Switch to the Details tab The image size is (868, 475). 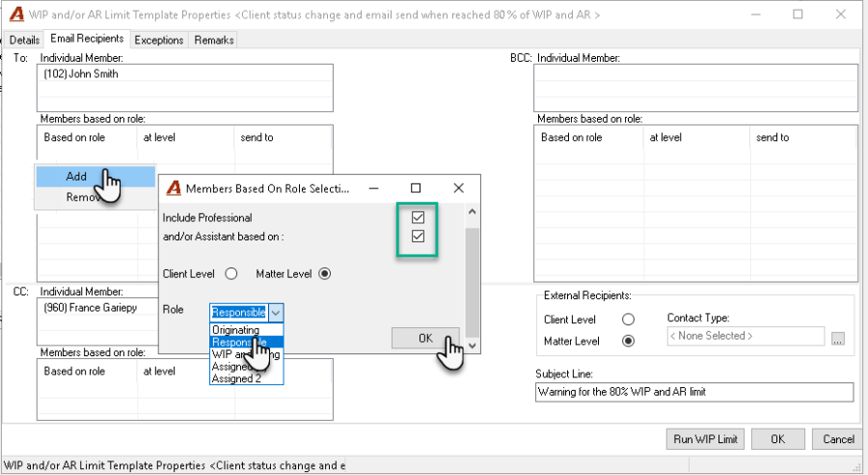pos(24,40)
